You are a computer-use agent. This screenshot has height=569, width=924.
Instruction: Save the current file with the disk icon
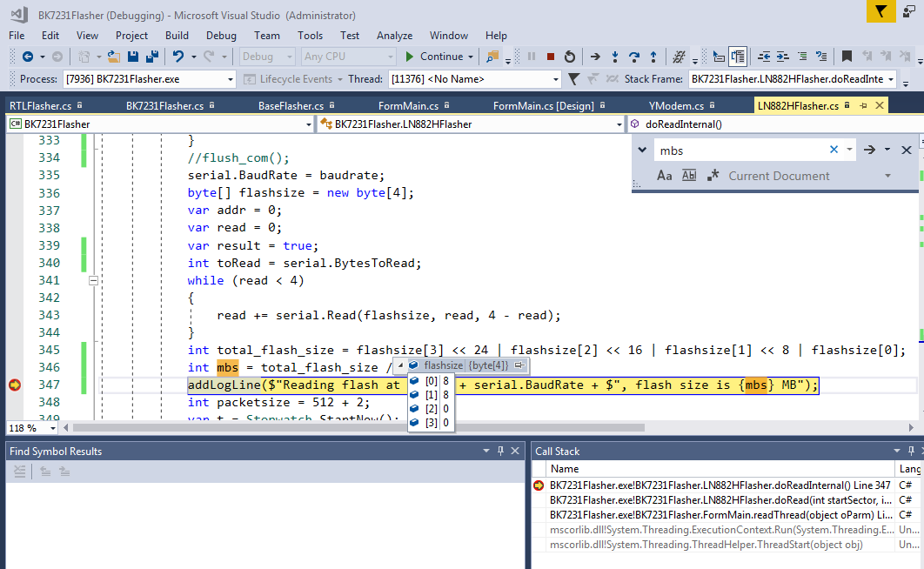point(133,57)
